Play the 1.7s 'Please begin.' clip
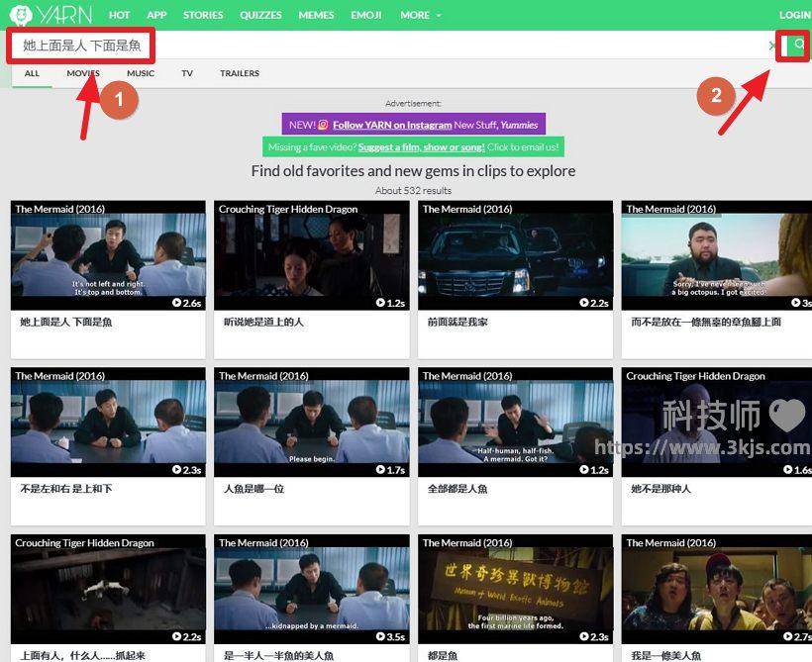The image size is (812, 662). (x=380, y=470)
